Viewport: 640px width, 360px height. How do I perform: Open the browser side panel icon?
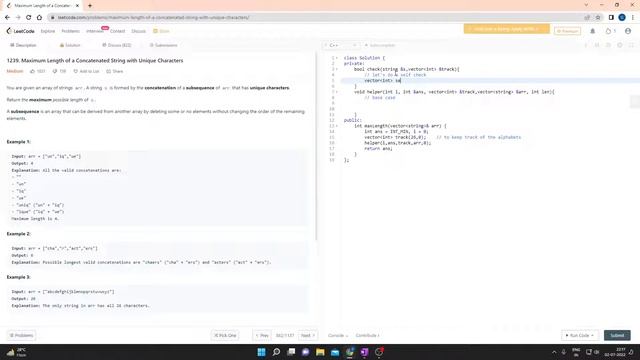(x=611, y=18)
